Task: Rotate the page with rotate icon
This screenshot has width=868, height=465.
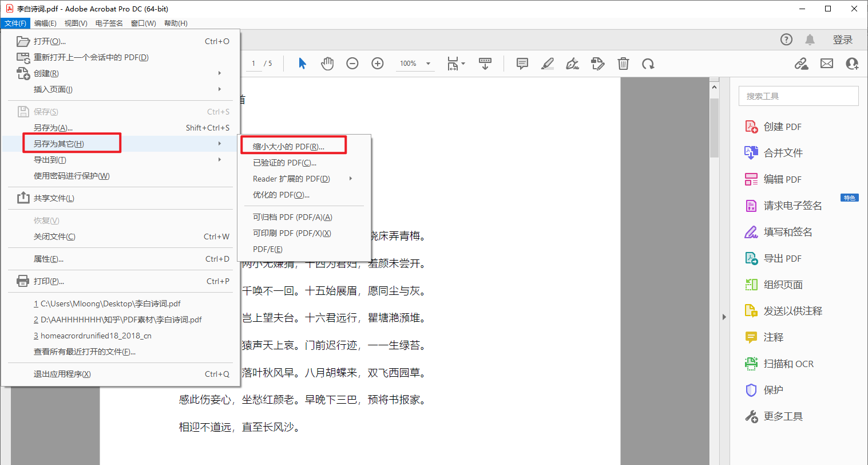Action: [x=648, y=64]
